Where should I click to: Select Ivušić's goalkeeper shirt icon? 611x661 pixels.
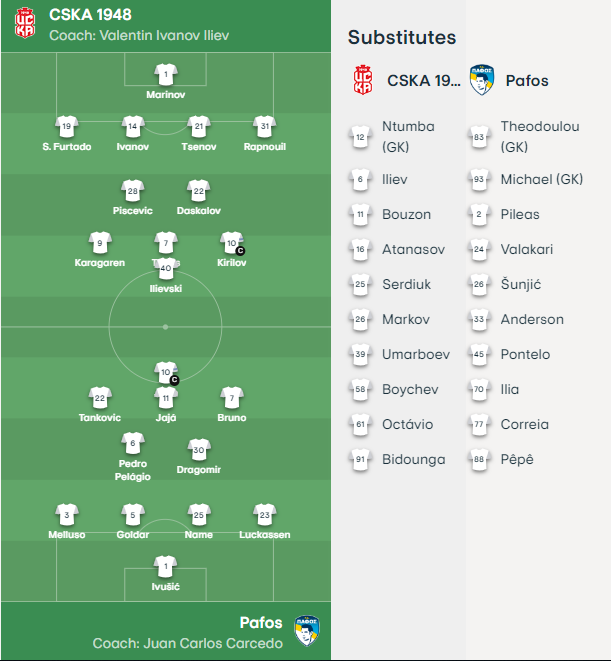point(165,567)
